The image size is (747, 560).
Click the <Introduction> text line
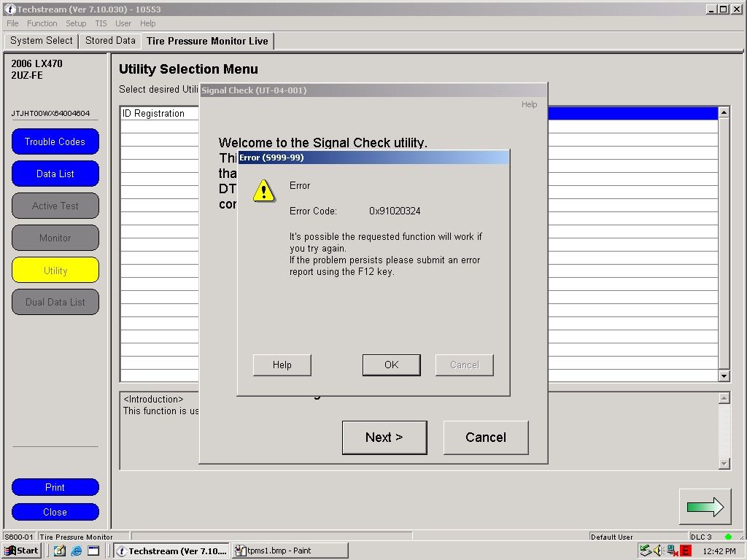[153, 399]
